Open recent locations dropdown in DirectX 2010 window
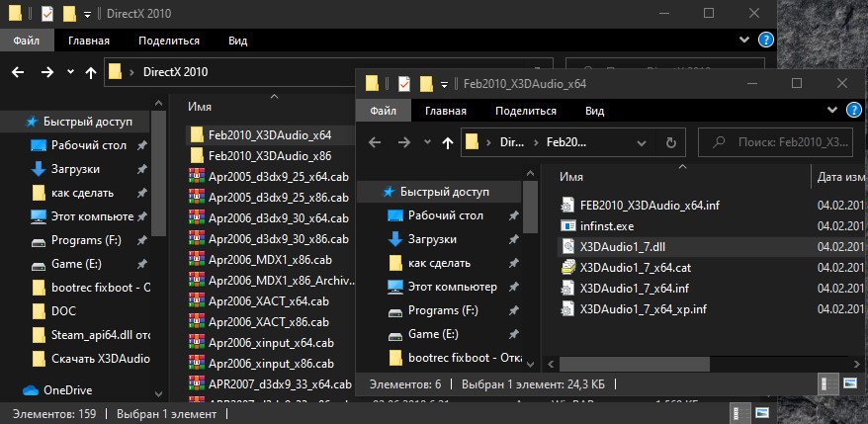 [x=70, y=71]
